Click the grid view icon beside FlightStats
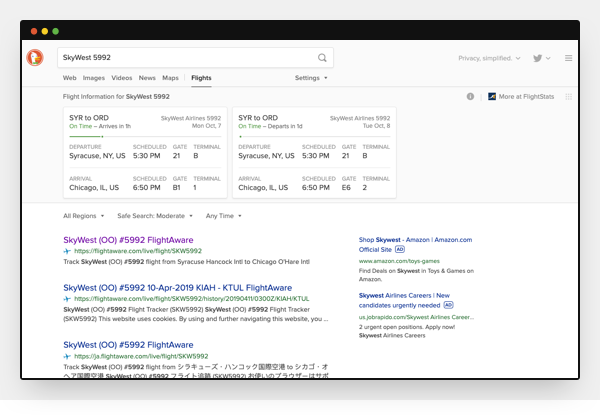Screen dimensions: 600x415 569,97
